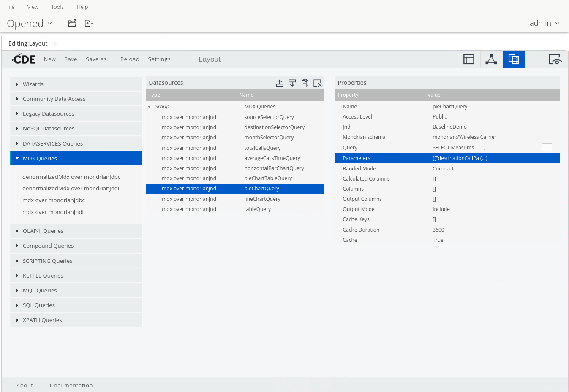
Task: Open the Tools menu
Action: 57,7
